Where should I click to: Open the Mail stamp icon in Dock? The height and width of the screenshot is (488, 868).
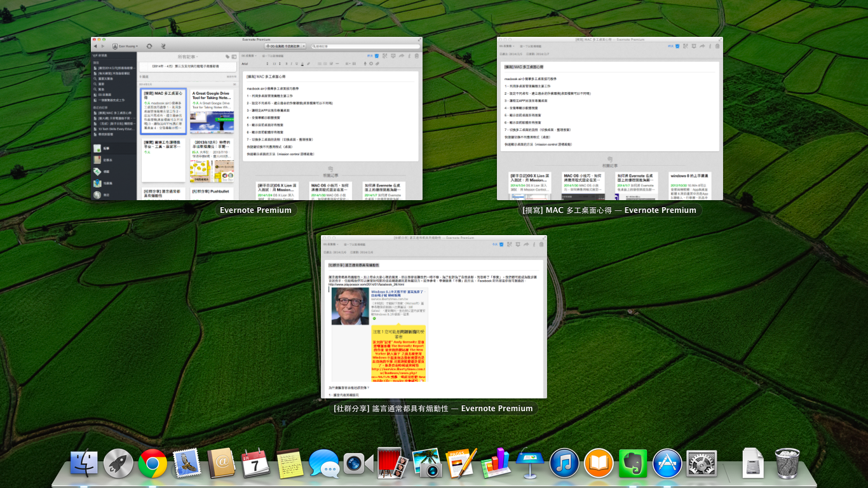click(x=187, y=464)
